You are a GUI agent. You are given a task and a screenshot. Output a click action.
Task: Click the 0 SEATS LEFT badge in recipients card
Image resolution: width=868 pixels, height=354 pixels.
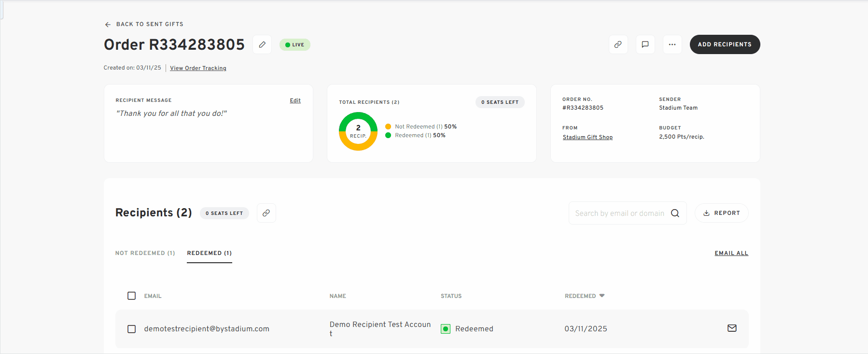(500, 102)
